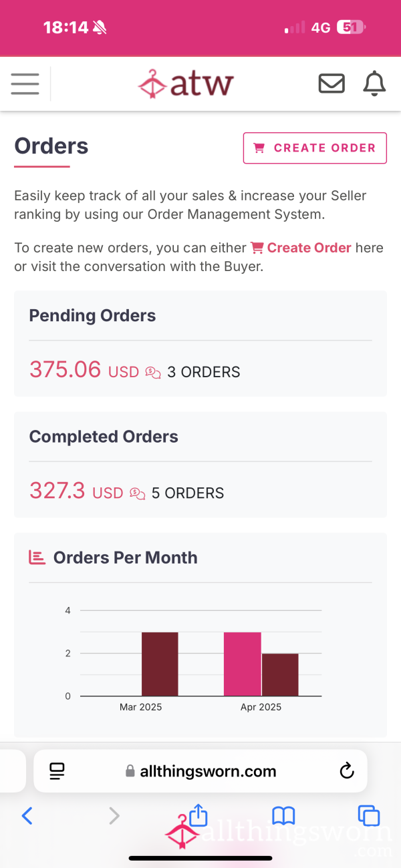
Task: Tap the Orders Per Month chart icon
Action: [x=37, y=558]
